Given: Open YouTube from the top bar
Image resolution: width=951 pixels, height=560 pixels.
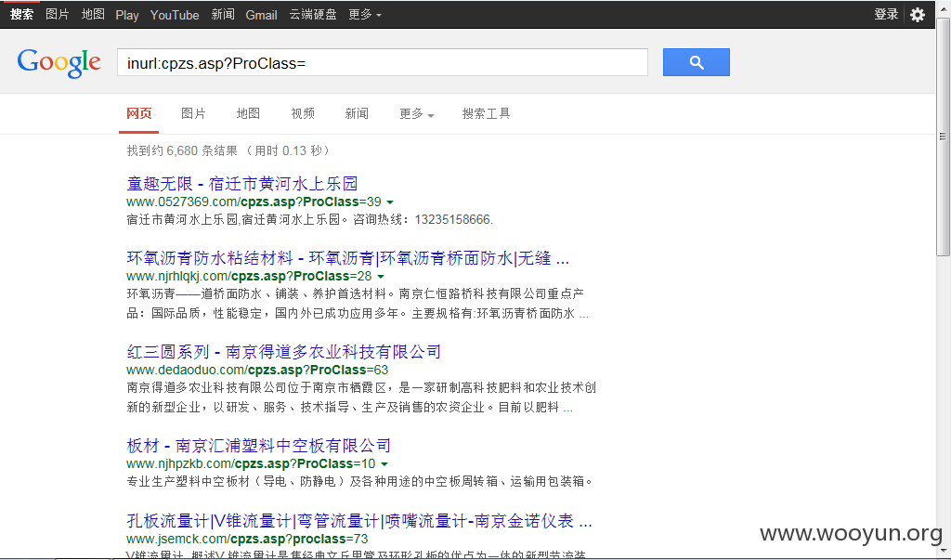Looking at the screenshot, I should pos(175,15).
